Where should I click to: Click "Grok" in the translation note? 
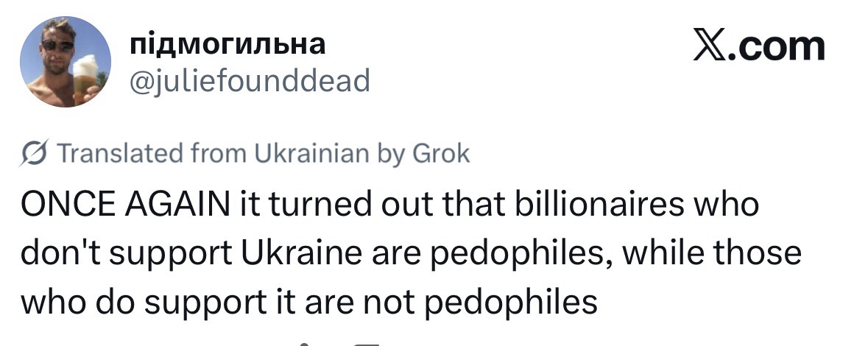[440, 154]
